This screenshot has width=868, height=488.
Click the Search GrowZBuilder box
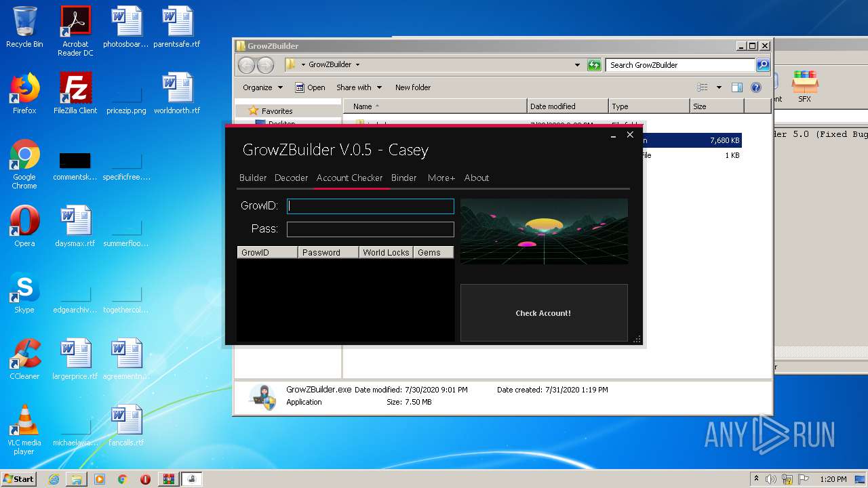pyautogui.click(x=680, y=65)
